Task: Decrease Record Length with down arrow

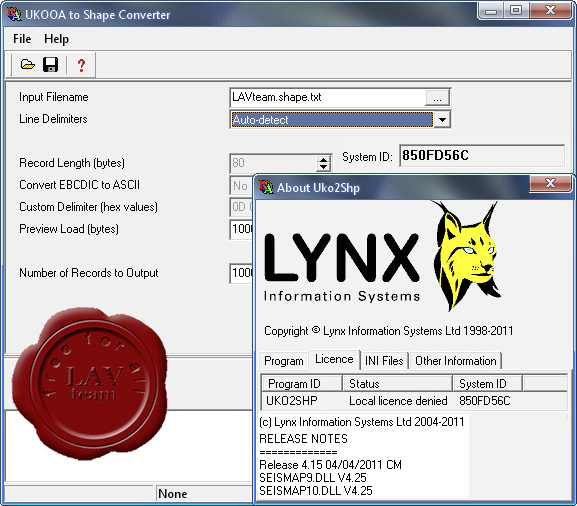Action: pyautogui.click(x=323, y=167)
